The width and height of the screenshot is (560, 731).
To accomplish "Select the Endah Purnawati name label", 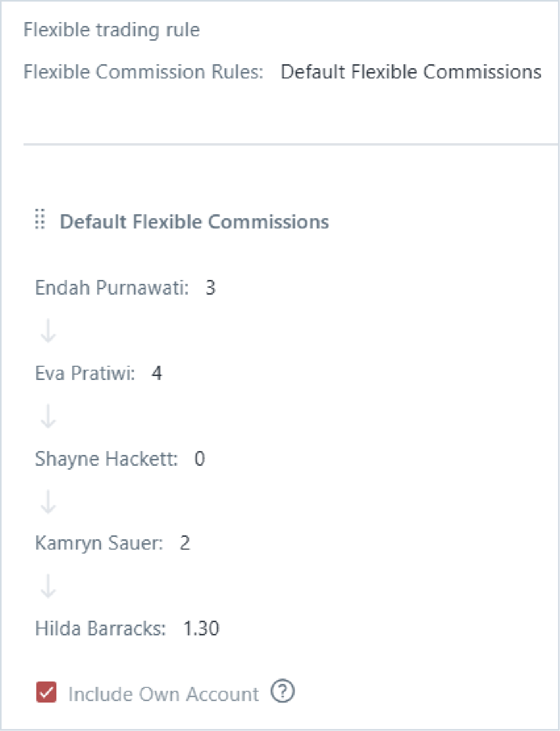I will [x=112, y=288].
